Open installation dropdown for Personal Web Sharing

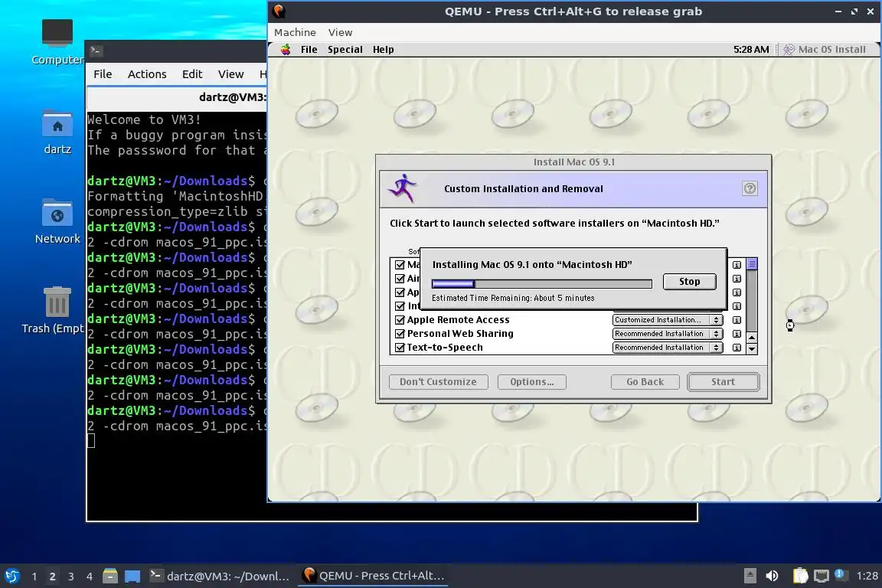click(x=667, y=334)
